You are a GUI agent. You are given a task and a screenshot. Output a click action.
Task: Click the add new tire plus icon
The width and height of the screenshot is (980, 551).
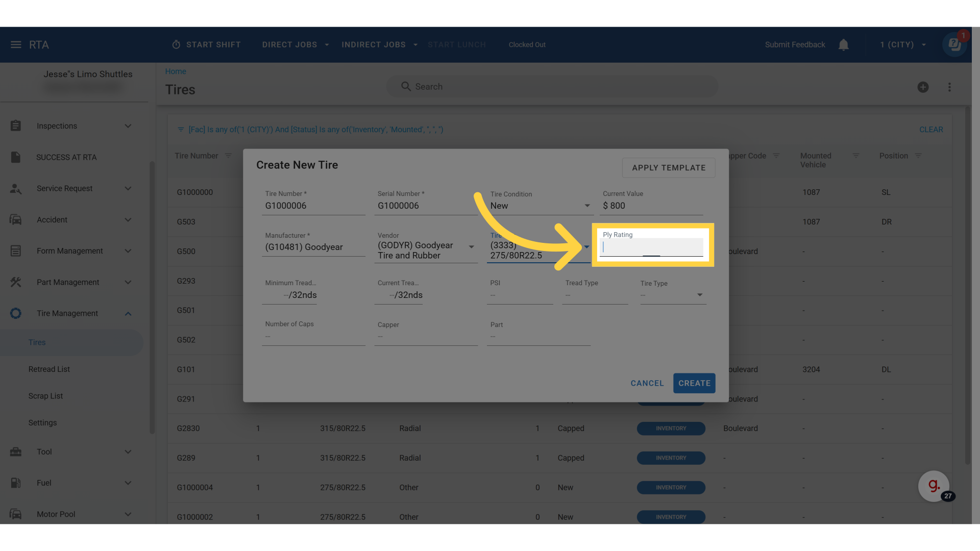923,87
